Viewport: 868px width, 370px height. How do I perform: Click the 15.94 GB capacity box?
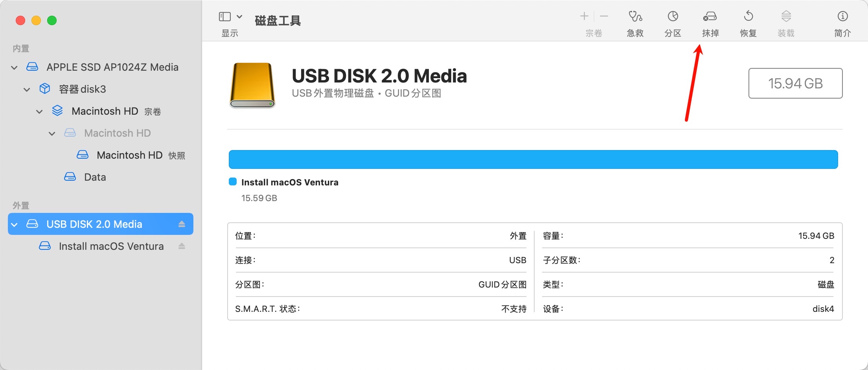tap(795, 83)
